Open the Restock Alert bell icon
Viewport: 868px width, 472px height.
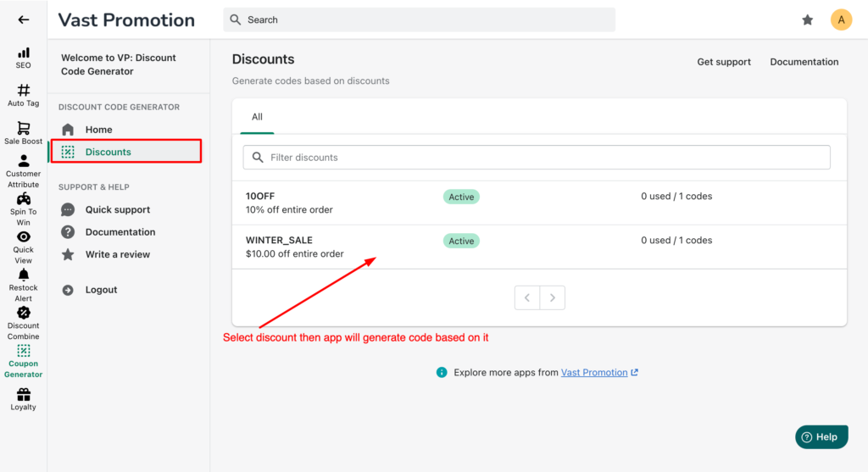[23, 275]
